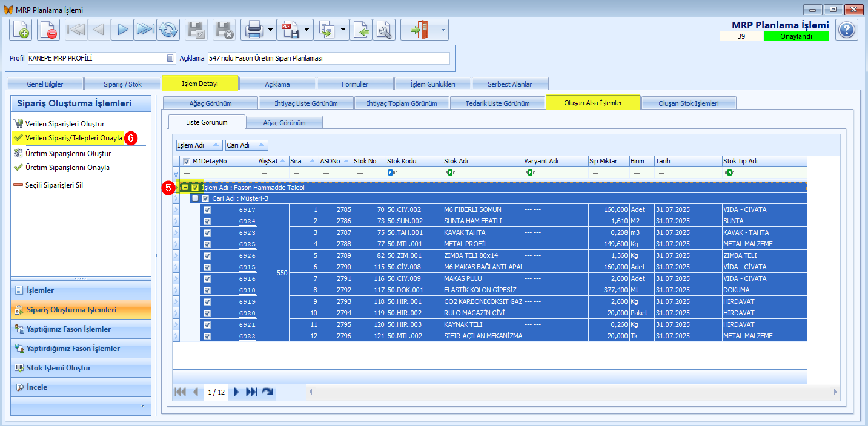Click the filter funnel icon in the grid filter row
868x426 pixels.
coord(176,174)
